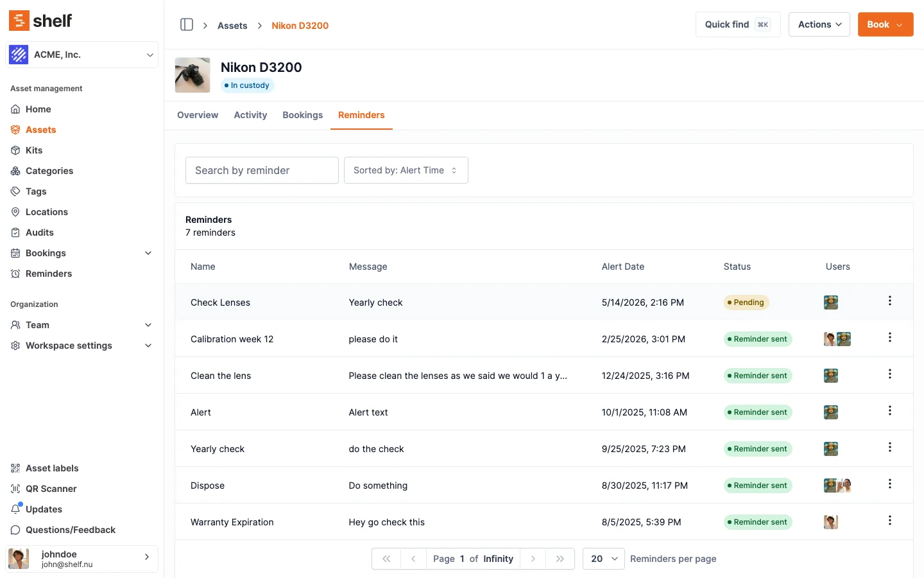The height and width of the screenshot is (578, 924).
Task: Open Asset labels in the sidebar
Action: tap(52, 468)
